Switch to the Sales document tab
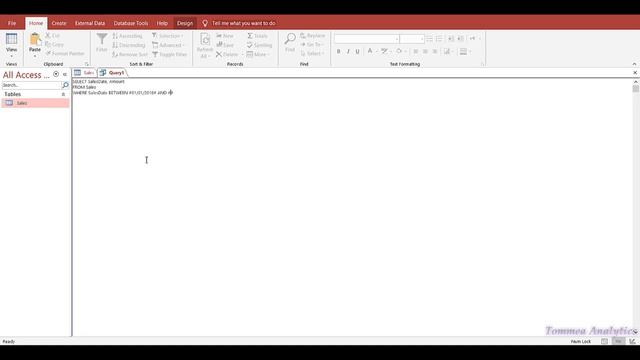The height and width of the screenshot is (360, 640). [84, 73]
